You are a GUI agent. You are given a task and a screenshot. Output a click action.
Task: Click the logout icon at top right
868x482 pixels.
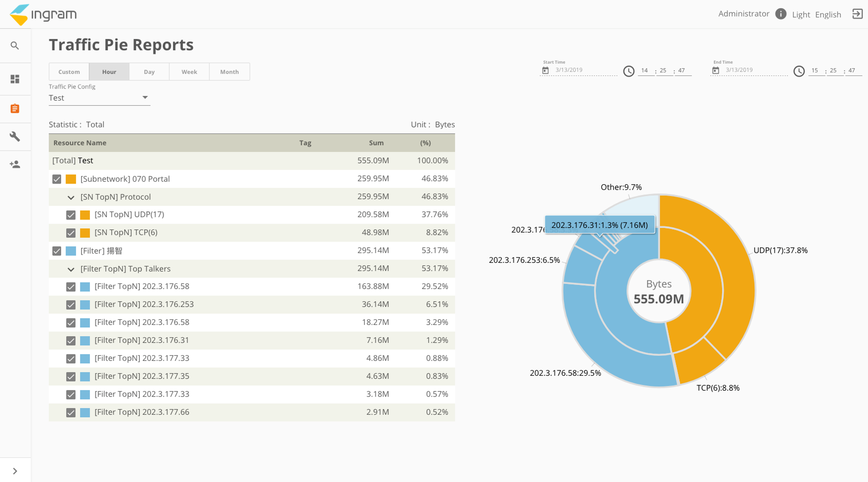[x=857, y=14]
